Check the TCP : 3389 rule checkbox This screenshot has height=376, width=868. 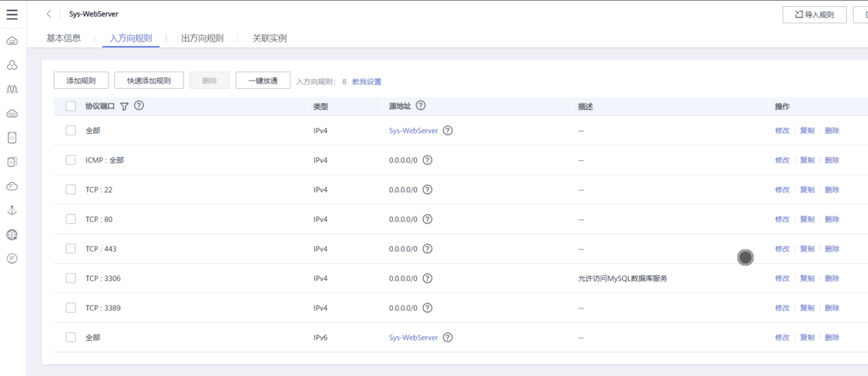[x=71, y=308]
